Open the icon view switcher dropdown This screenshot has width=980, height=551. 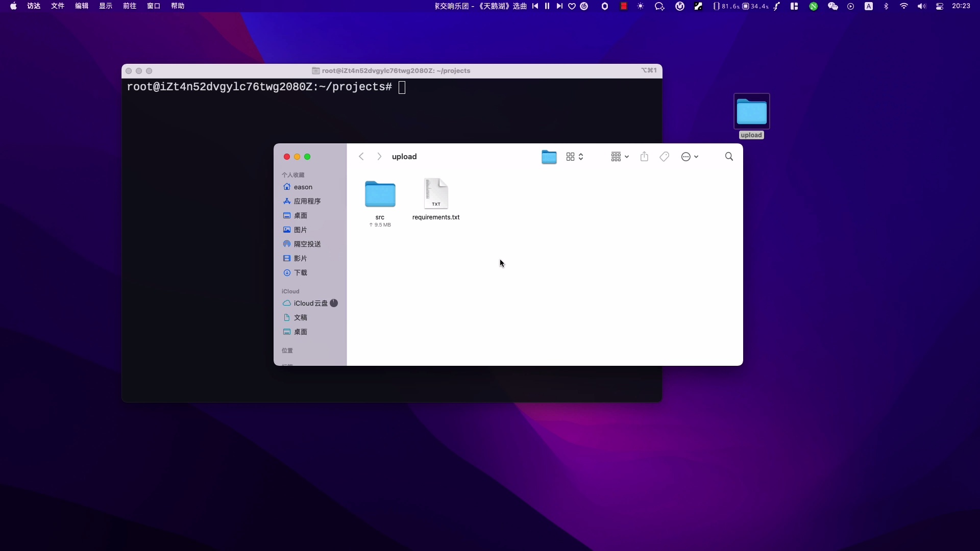pyautogui.click(x=575, y=157)
